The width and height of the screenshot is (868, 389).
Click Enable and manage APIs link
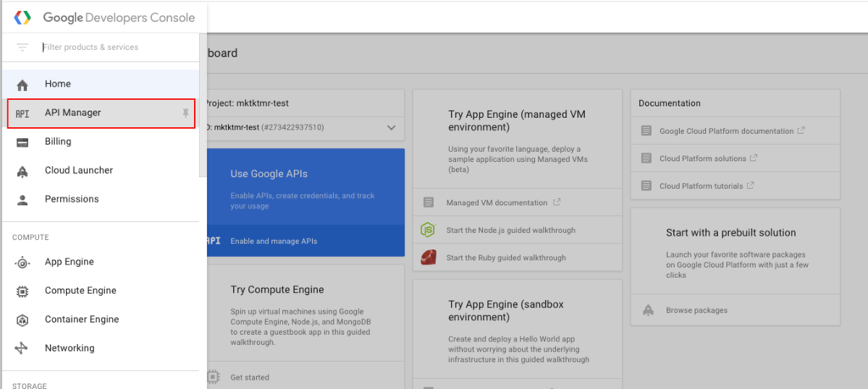click(274, 242)
